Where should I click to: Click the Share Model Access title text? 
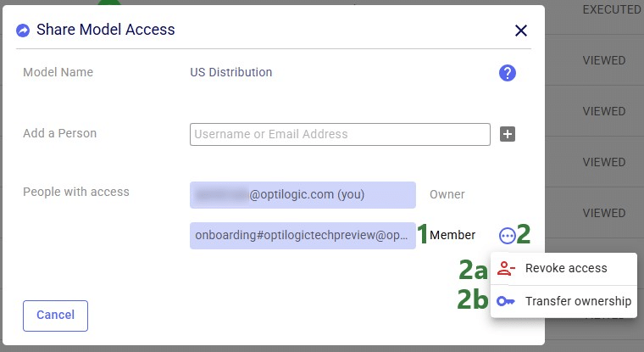point(106,30)
